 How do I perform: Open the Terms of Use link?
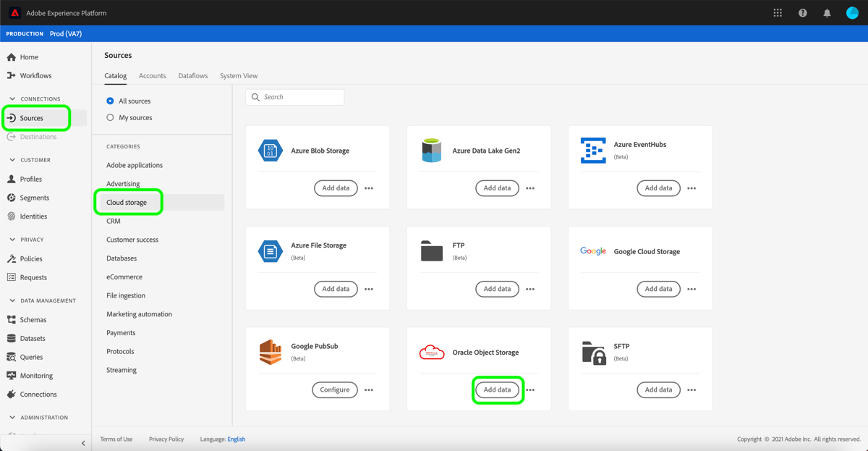tap(116, 439)
